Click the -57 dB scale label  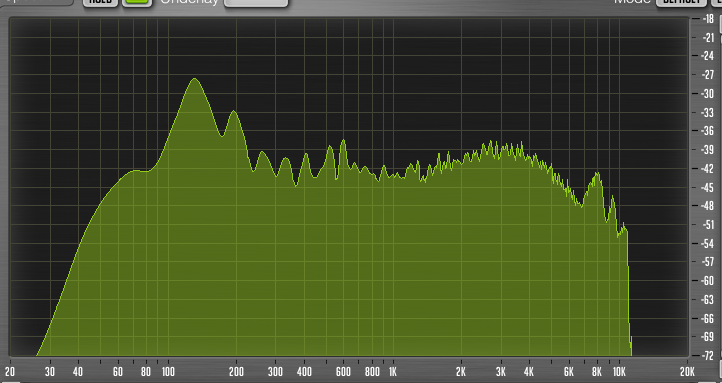point(708,262)
